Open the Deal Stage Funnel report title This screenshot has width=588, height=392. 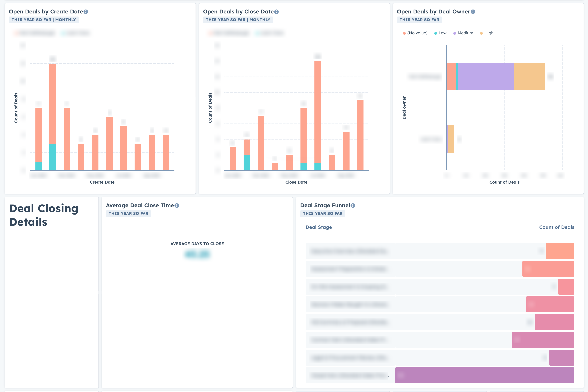(325, 206)
